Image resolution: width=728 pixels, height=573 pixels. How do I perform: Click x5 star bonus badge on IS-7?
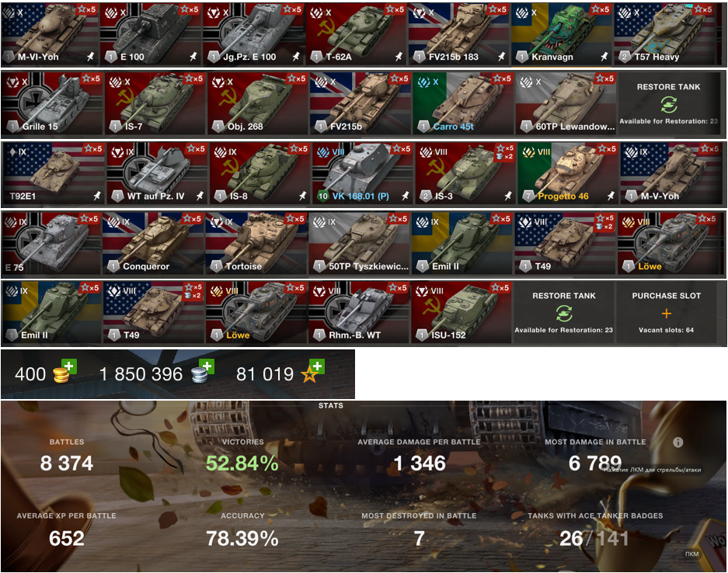point(194,78)
